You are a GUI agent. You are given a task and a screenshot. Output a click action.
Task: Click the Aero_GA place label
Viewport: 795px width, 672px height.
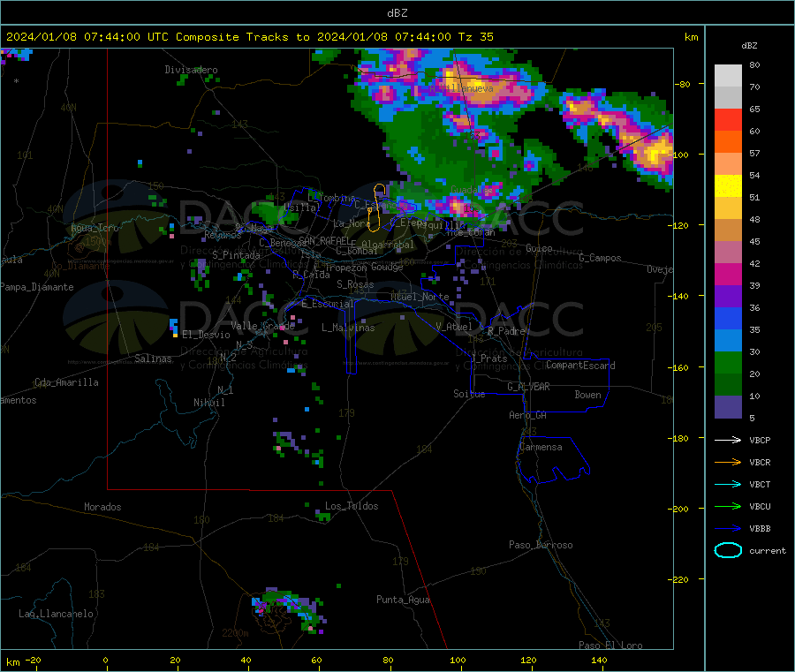tap(527, 415)
